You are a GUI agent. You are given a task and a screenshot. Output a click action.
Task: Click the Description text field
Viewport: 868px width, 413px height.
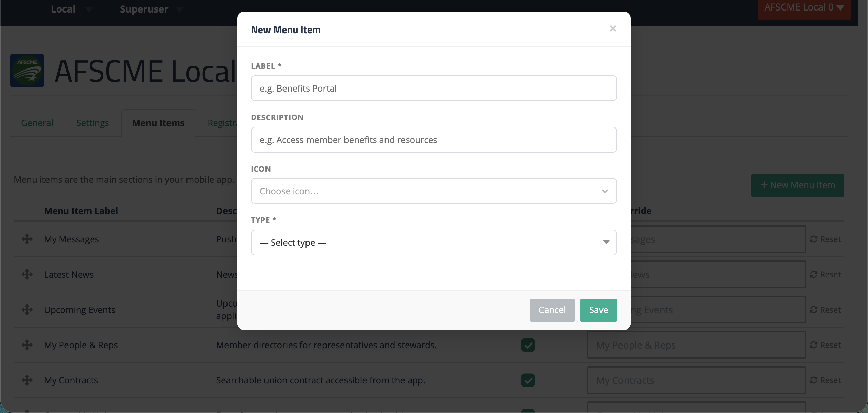pos(434,140)
